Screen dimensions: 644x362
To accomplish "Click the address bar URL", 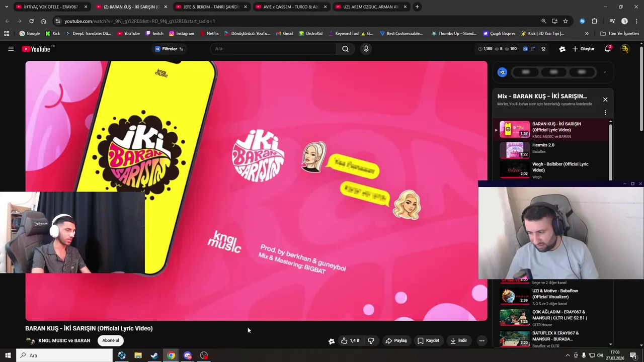I will (x=139, y=21).
